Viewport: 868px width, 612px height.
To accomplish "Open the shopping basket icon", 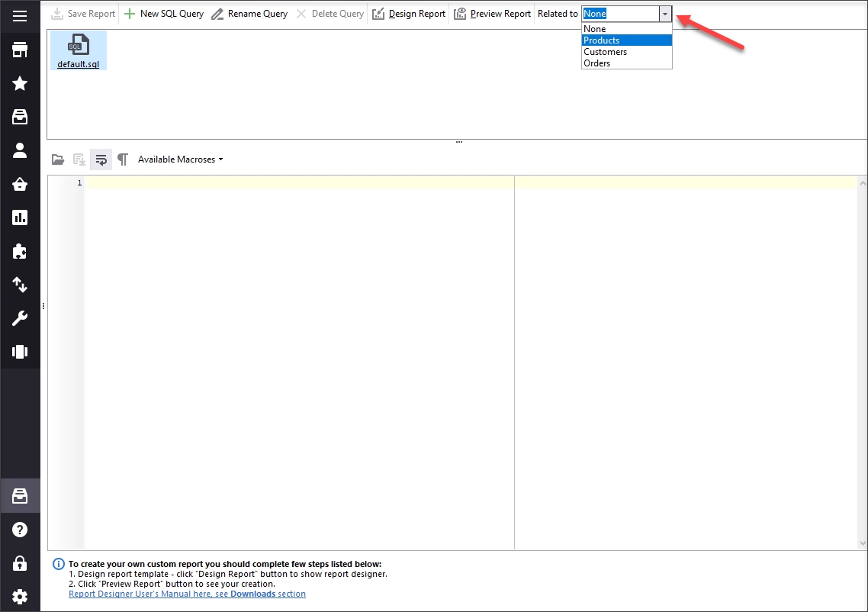I will coord(20,184).
